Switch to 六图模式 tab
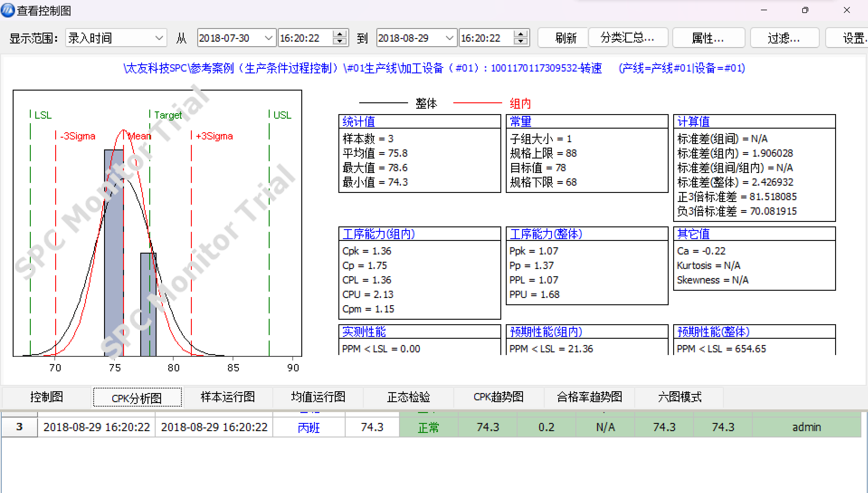Screen dimensions: 868x493 (679, 397)
